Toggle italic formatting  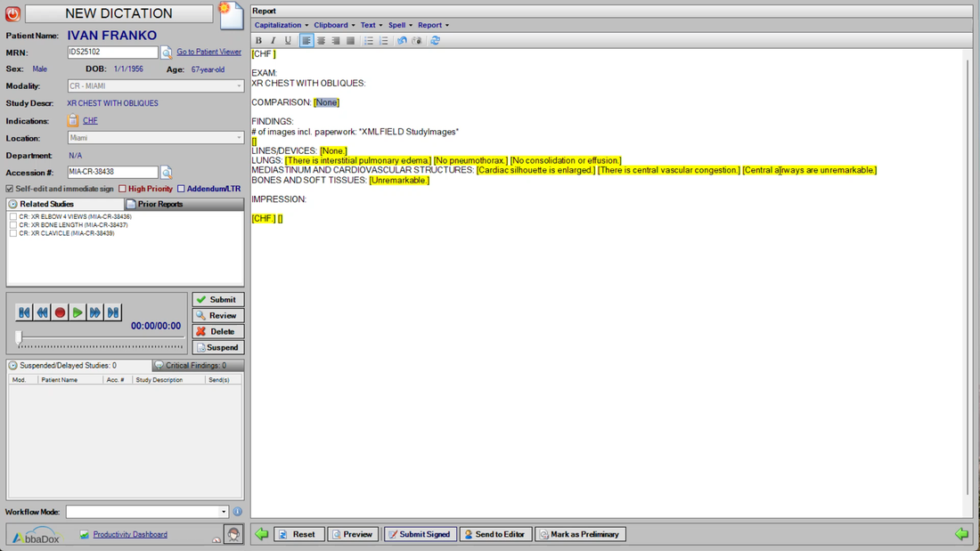pos(274,41)
